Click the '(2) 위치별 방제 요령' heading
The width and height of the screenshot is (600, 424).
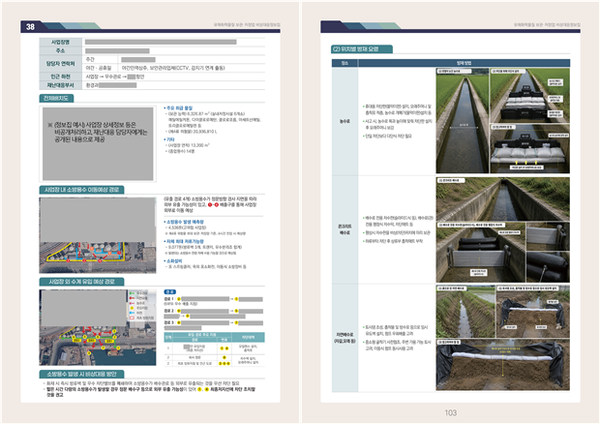pos(362,49)
